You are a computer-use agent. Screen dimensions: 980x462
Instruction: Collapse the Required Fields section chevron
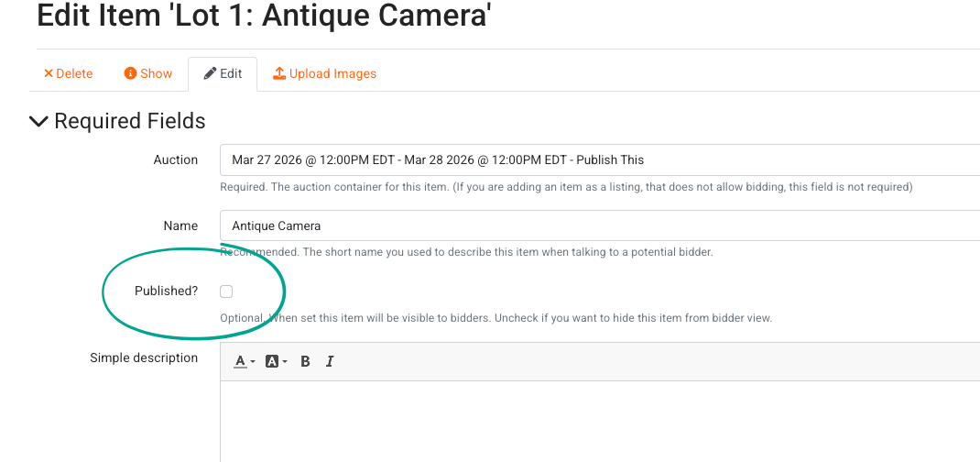[x=38, y=121]
